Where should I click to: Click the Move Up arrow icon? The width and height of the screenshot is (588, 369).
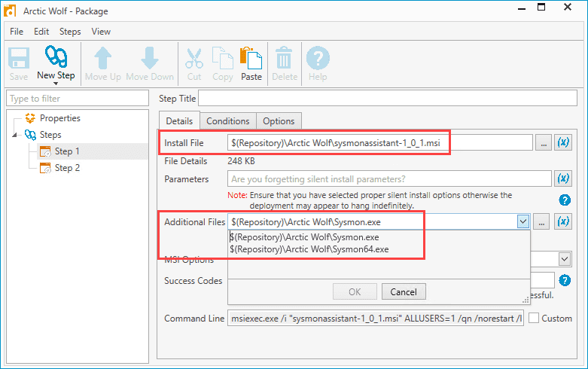[x=102, y=58]
